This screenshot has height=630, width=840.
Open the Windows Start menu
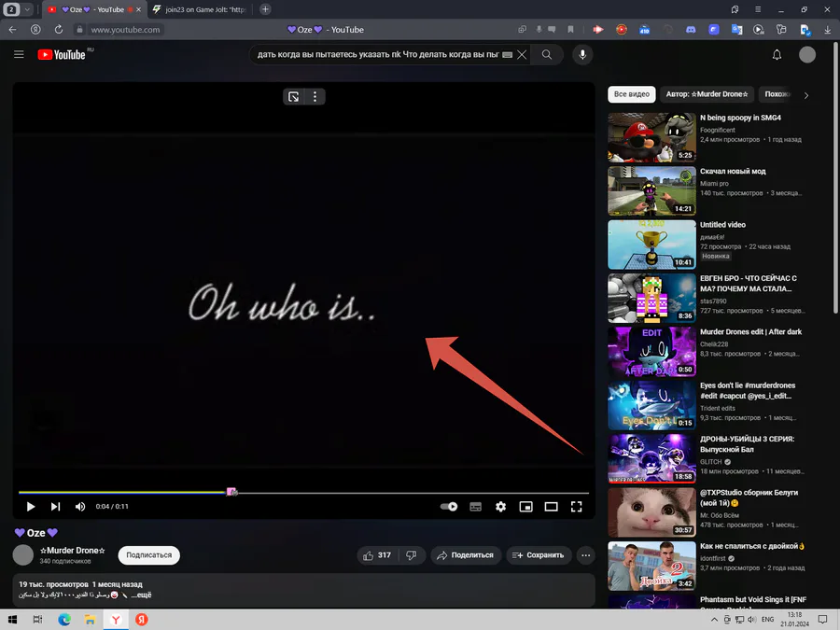[12, 620]
